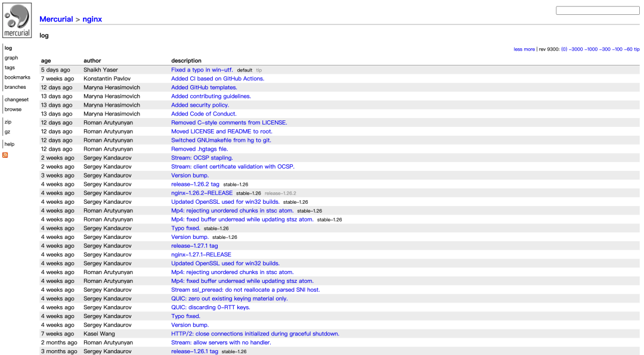Click the 'default' branch label
The image size is (644, 355).
244,71
